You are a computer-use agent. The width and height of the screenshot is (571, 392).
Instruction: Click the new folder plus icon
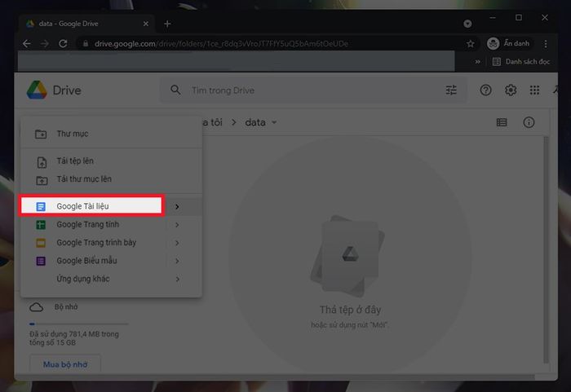point(41,134)
